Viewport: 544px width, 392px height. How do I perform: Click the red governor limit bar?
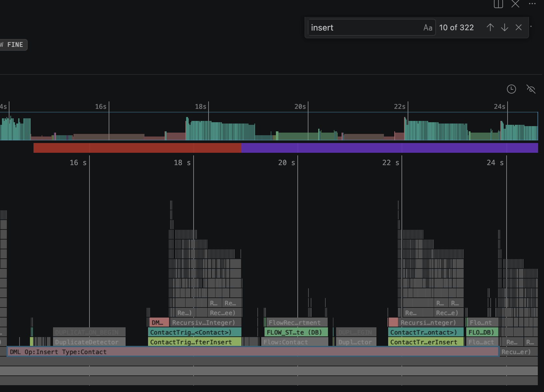[x=137, y=148]
